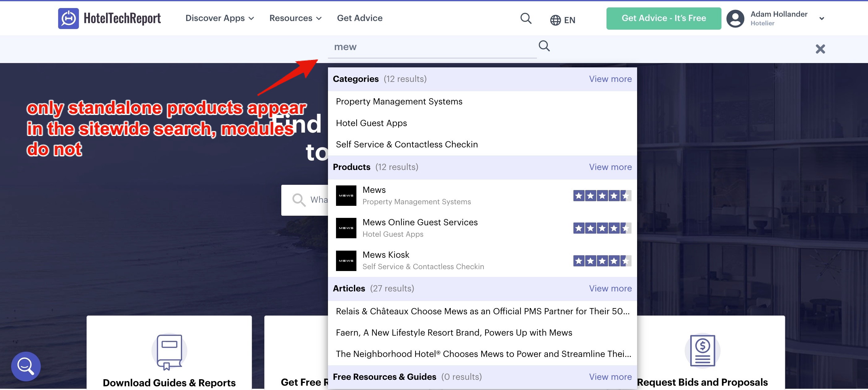The image size is (868, 390).
Task: Click the header search magnifier icon
Action: click(525, 18)
